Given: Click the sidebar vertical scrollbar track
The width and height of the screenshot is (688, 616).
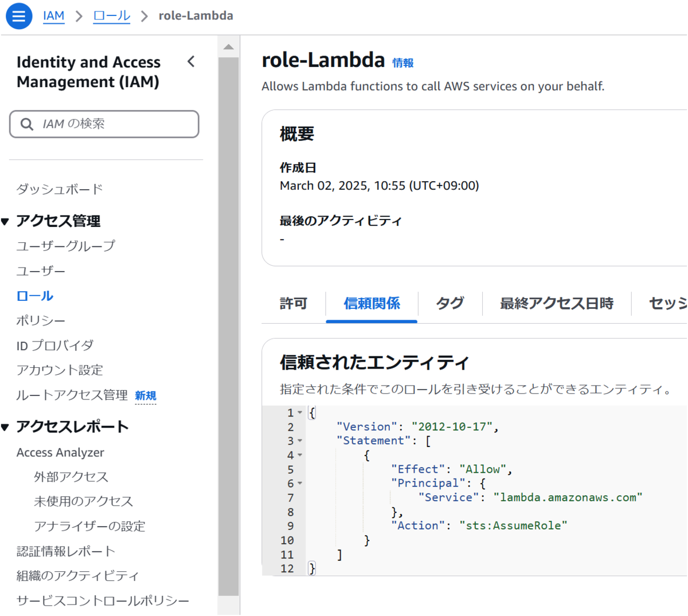Looking at the screenshot, I should pyautogui.click(x=229, y=327).
